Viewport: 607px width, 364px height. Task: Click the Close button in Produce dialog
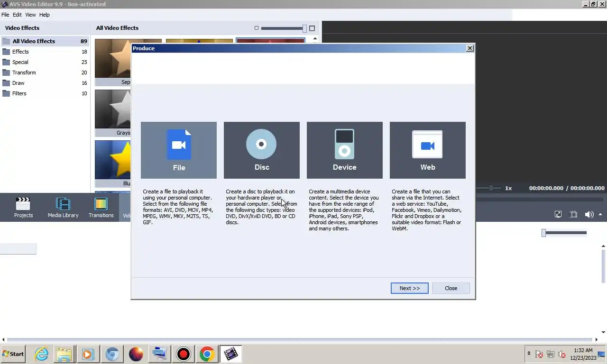coord(451,288)
